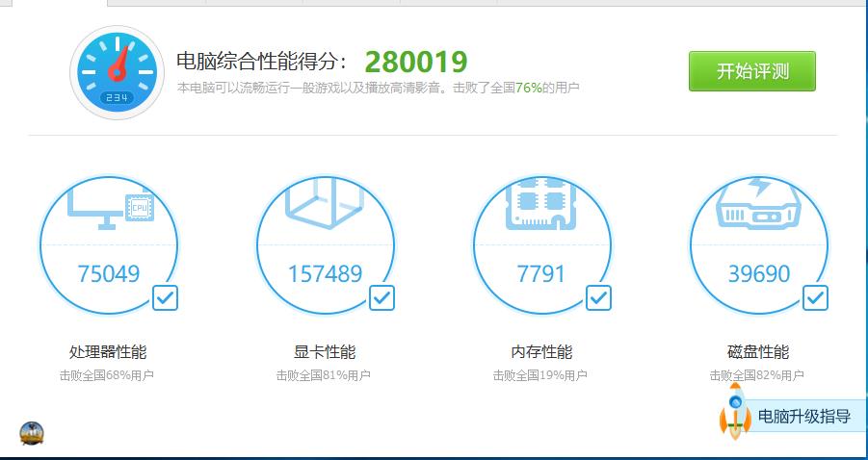Click the speedometer gauge icon
This screenshot has height=460, width=868.
pyautogui.click(x=117, y=72)
